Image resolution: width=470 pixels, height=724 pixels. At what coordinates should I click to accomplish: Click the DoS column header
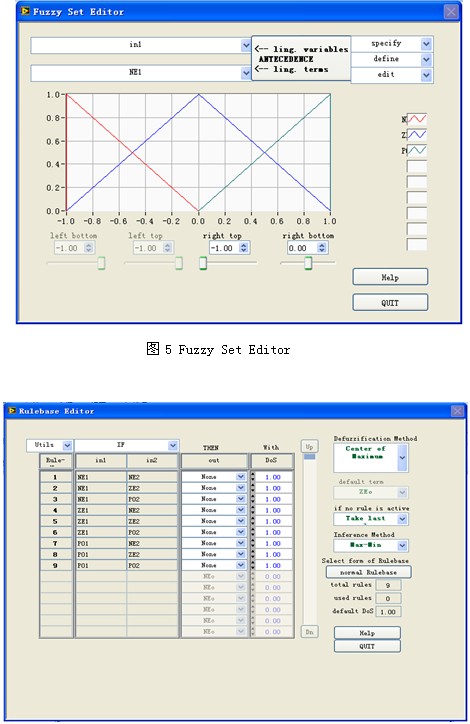(271, 460)
